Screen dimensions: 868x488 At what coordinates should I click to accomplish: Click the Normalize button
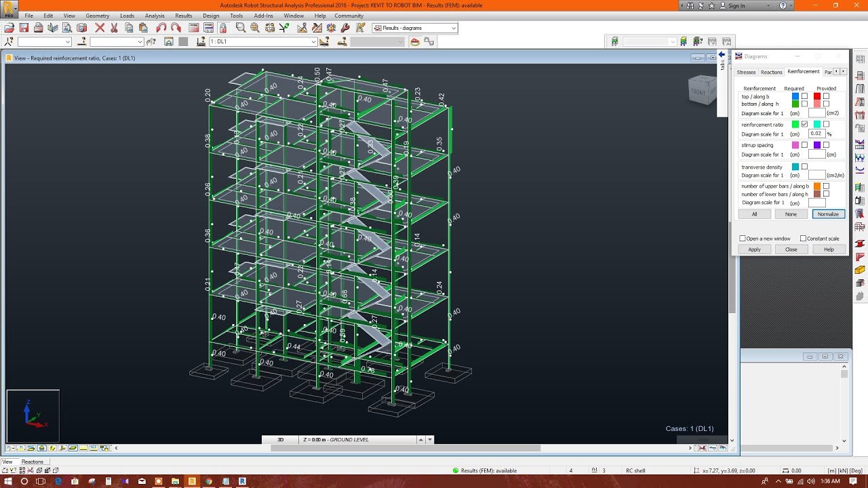coord(828,213)
